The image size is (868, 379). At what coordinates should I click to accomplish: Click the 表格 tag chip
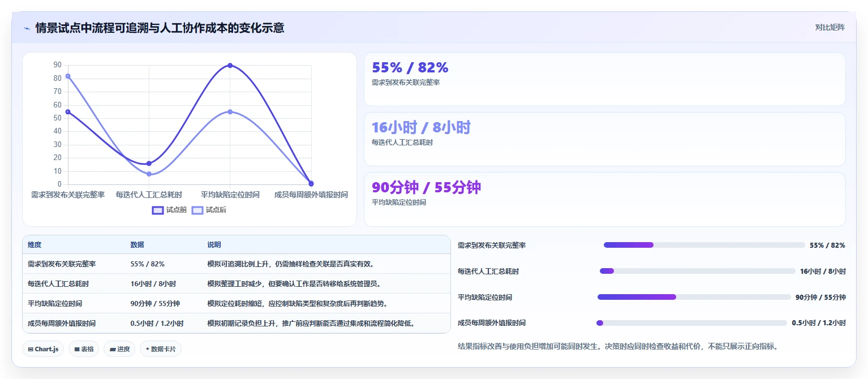pyautogui.click(x=84, y=349)
